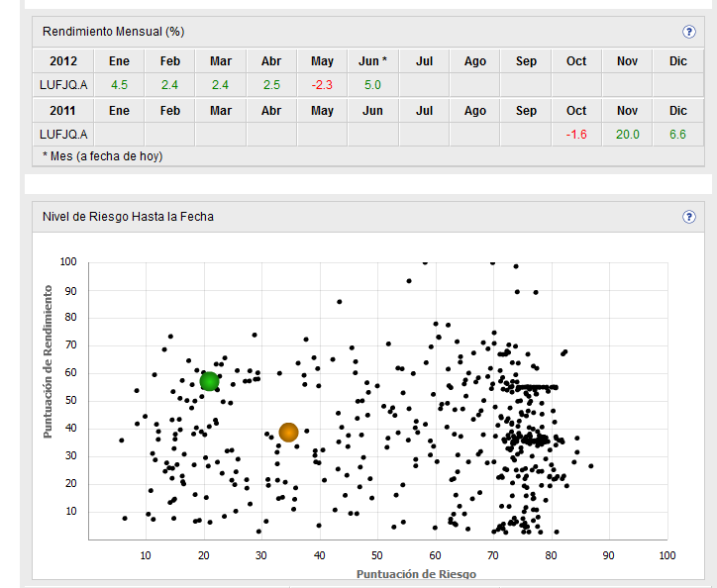Click the 2012 April value 2.5
Image resolution: width=717 pixels, height=588 pixels.
tap(271, 85)
